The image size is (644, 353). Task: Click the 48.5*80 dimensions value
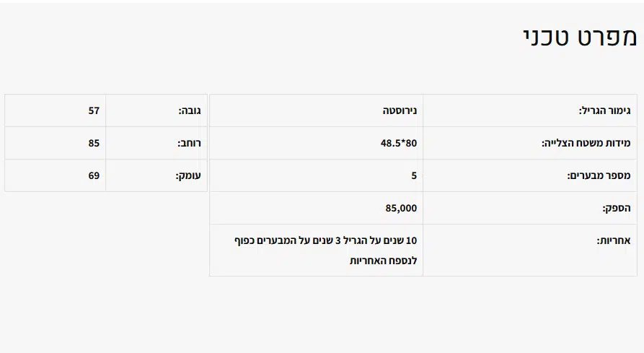399,143
